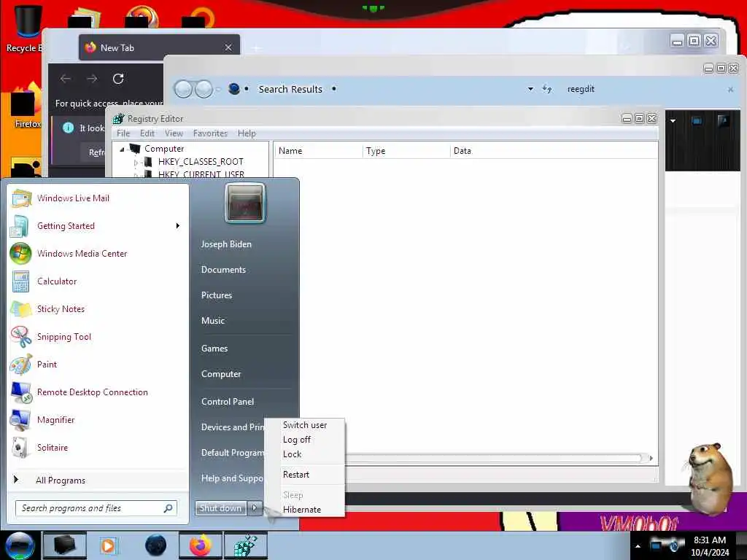Click the dark globe taskbar icon
The height and width of the screenshot is (560, 747).
(155, 545)
